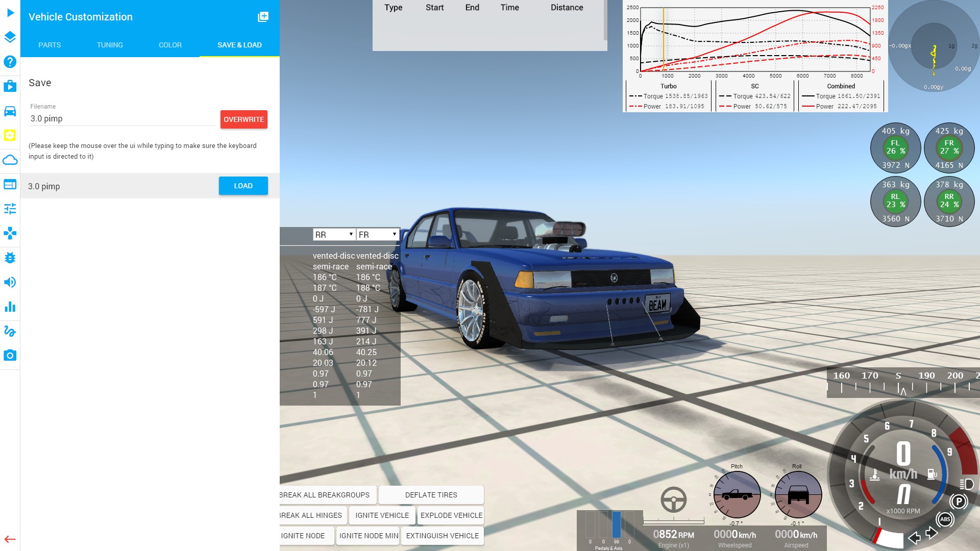The width and height of the screenshot is (980, 551).
Task: Switch to the Parts tab
Action: [50, 45]
